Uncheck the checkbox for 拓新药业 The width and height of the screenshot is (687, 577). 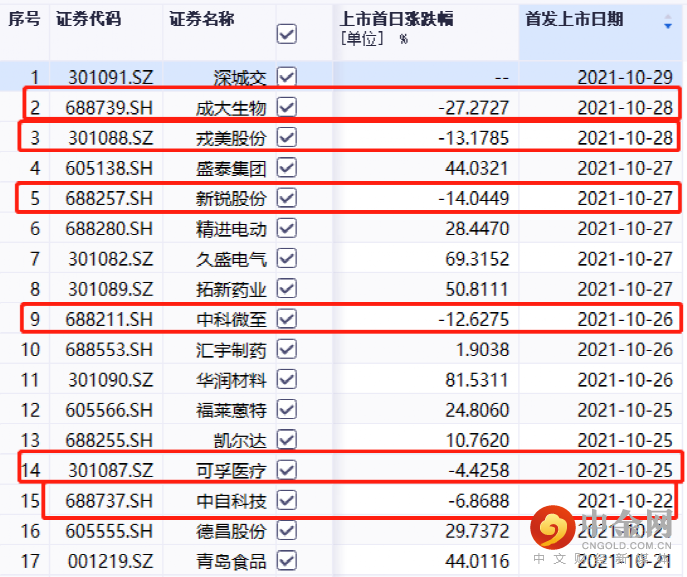[287, 288]
